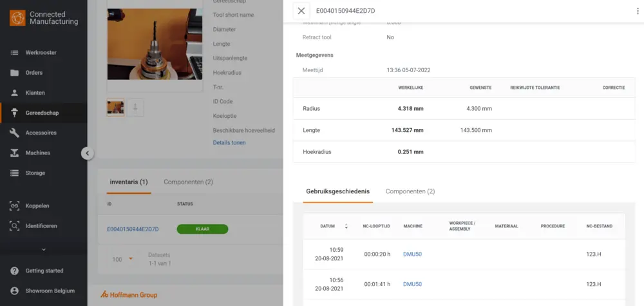Switch to Componenten (2) tab in background
This screenshot has height=306, width=644.
coord(188,182)
